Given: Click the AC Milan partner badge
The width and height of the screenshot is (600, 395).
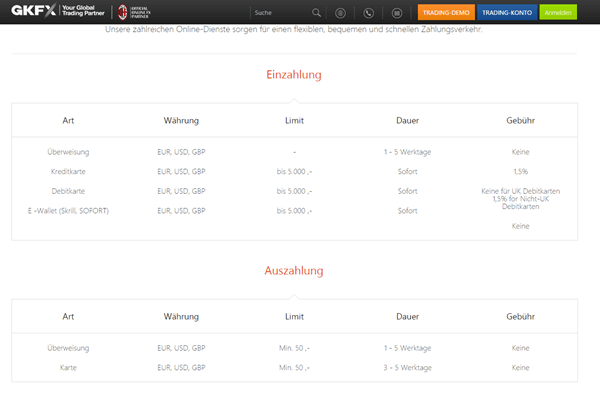Looking at the screenshot, I should (x=122, y=12).
